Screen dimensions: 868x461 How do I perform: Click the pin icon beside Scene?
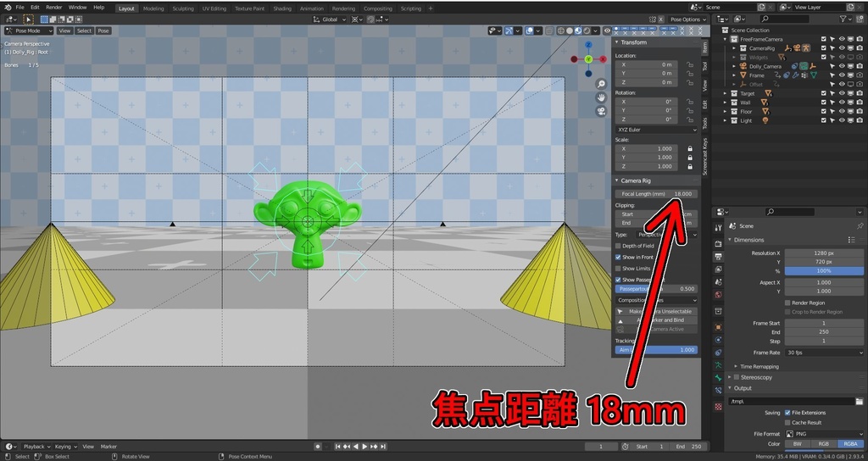pyautogui.click(x=860, y=225)
